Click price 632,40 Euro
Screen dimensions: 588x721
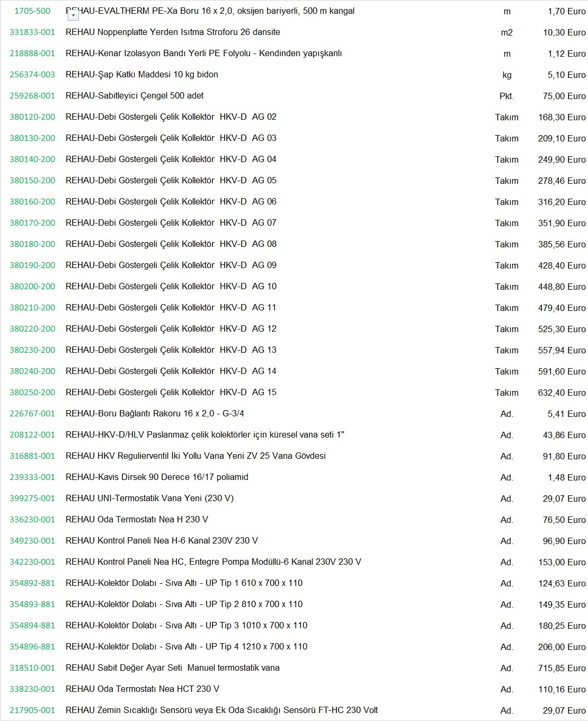pyautogui.click(x=562, y=393)
